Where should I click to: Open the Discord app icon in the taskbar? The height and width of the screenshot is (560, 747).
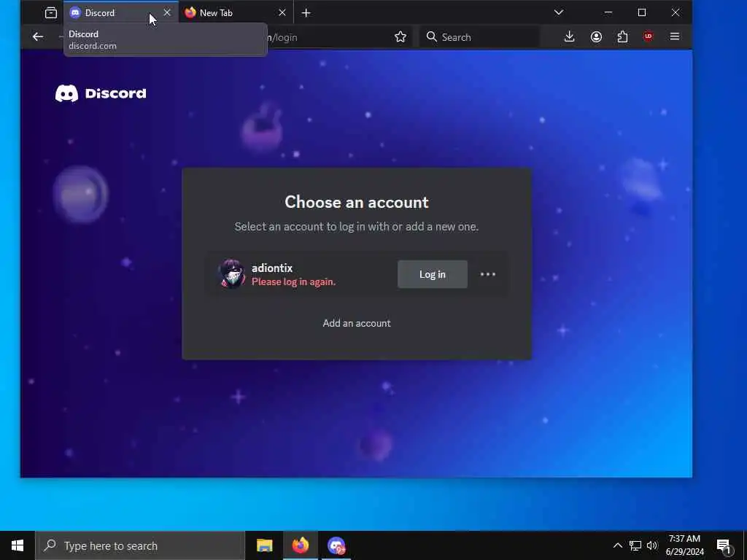click(x=336, y=545)
